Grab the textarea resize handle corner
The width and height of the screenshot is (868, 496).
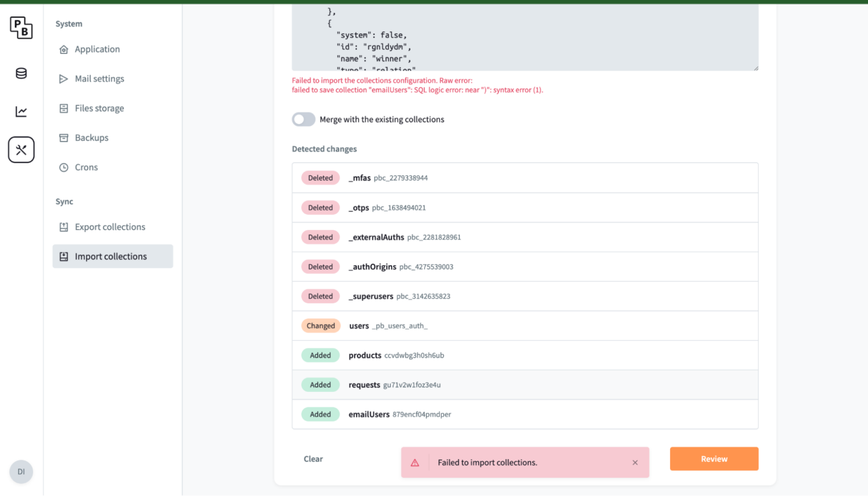click(755, 68)
